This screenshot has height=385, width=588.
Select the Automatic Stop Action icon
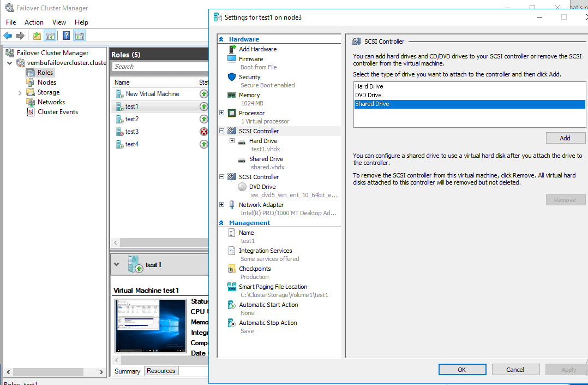(x=232, y=323)
